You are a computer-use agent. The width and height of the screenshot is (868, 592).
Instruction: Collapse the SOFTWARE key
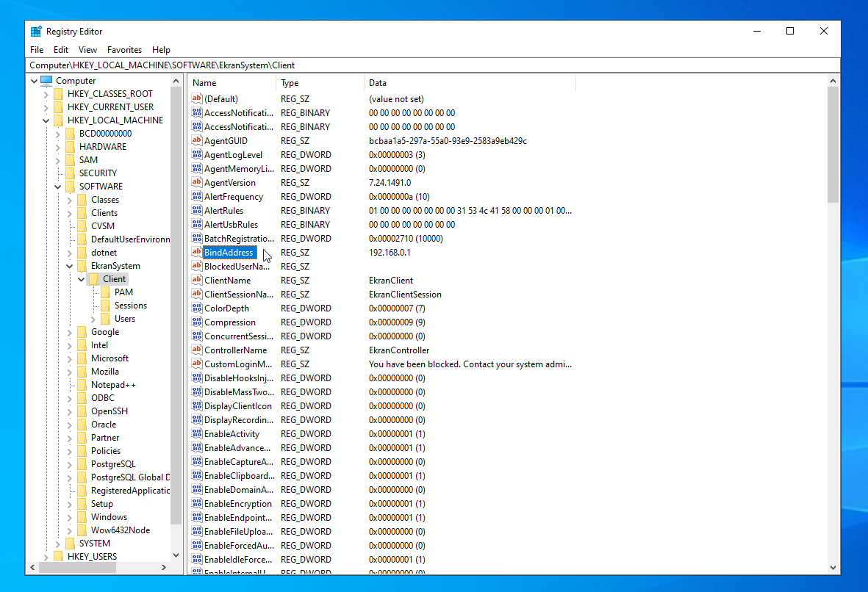pos(57,187)
